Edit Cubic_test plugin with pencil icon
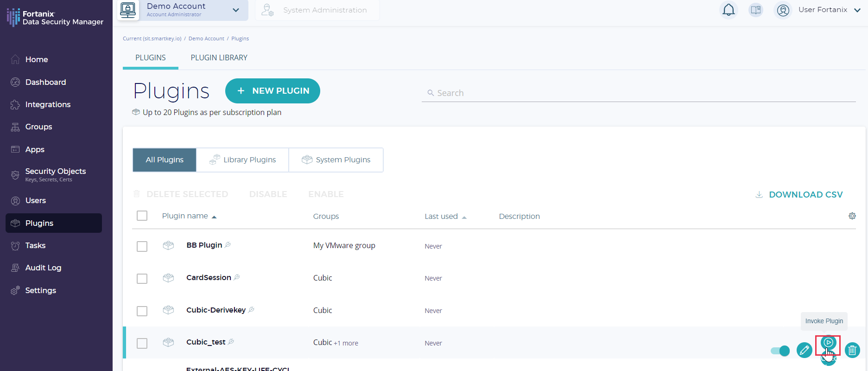This screenshot has width=868, height=371. tap(804, 350)
